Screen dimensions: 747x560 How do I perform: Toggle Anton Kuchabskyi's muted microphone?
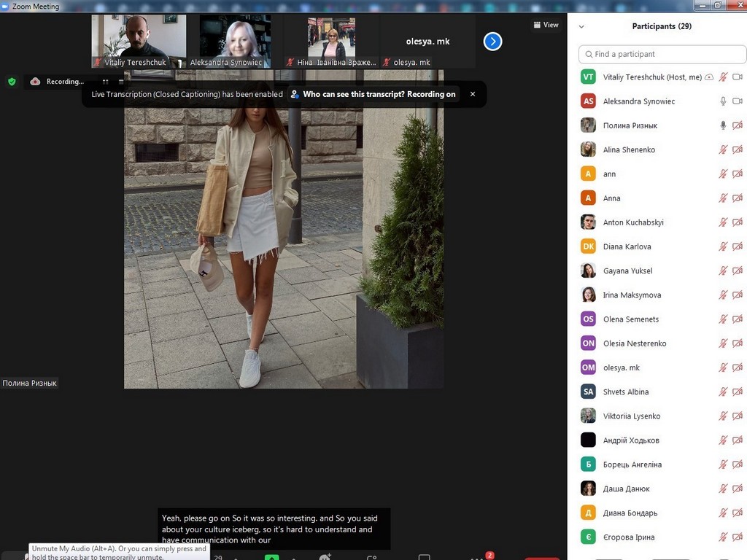point(723,222)
